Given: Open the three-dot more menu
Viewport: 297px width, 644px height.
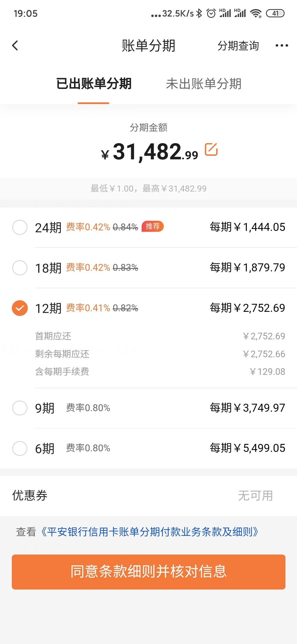Looking at the screenshot, I should (x=282, y=45).
